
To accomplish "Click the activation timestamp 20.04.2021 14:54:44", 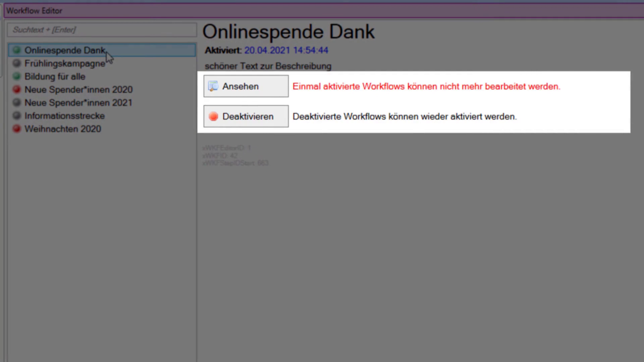I will [286, 50].
